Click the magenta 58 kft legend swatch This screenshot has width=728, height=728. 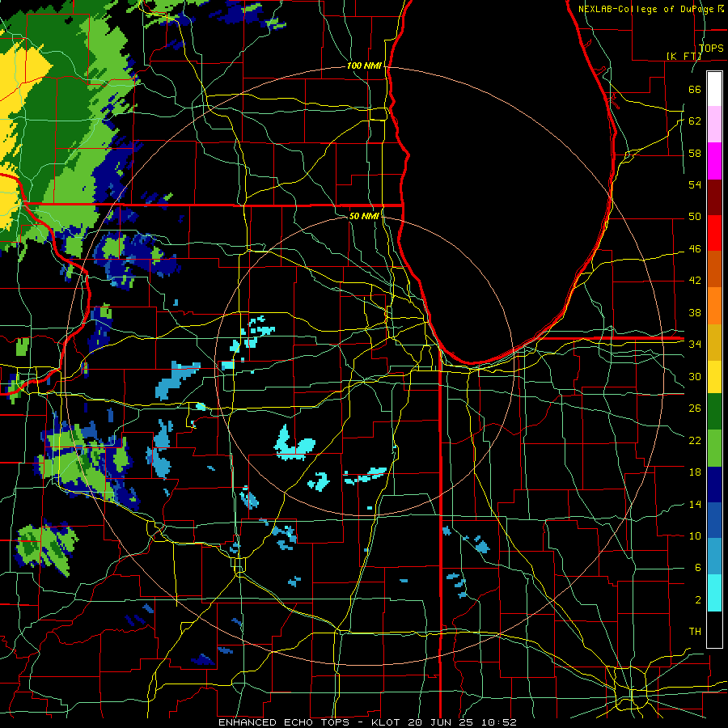point(714,161)
